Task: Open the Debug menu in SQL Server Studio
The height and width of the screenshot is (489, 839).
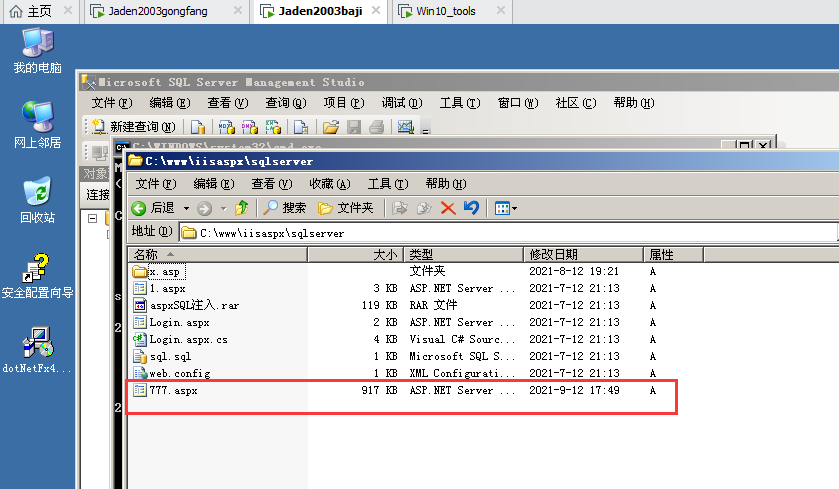Action: [401, 103]
